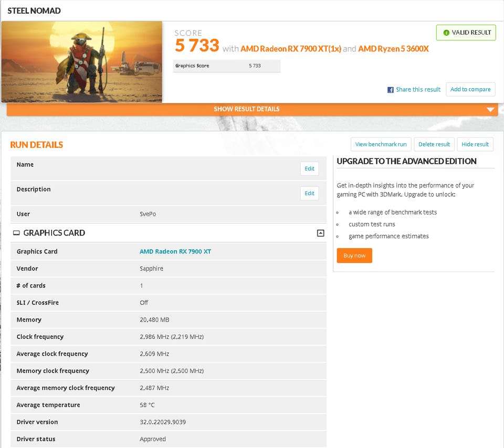Viewport: 504px width, 448px height.
Task: Click the AMD Ryzen 5 3600X link in score header
Action: click(393, 48)
